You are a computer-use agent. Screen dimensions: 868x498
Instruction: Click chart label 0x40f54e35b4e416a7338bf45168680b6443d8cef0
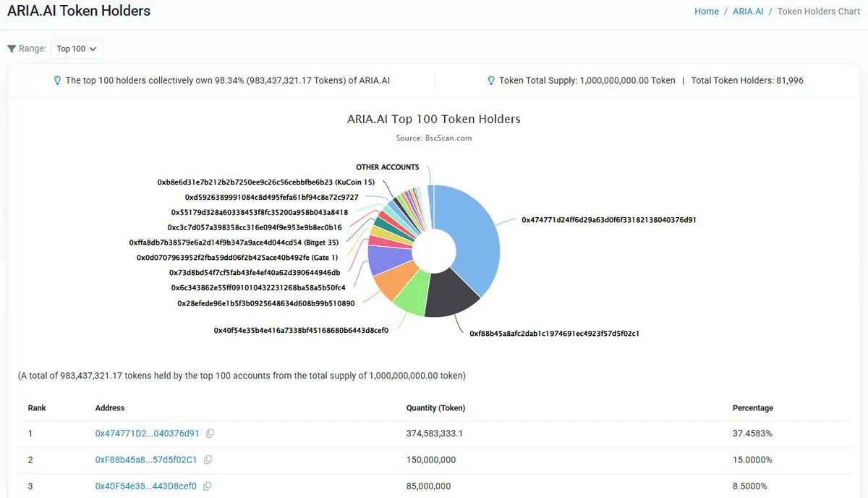point(301,330)
